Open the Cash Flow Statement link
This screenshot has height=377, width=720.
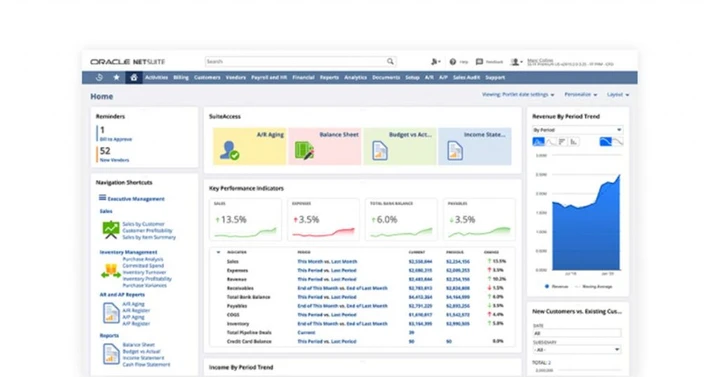pos(146,365)
